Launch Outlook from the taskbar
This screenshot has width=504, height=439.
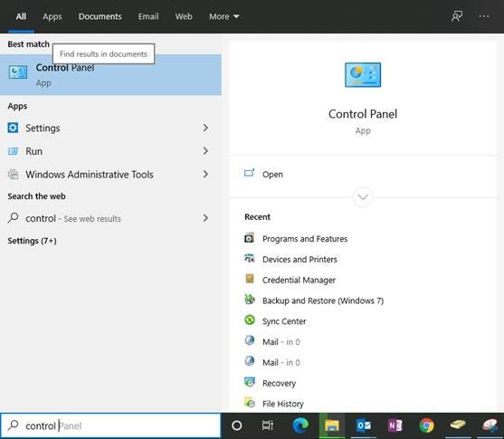click(364, 425)
